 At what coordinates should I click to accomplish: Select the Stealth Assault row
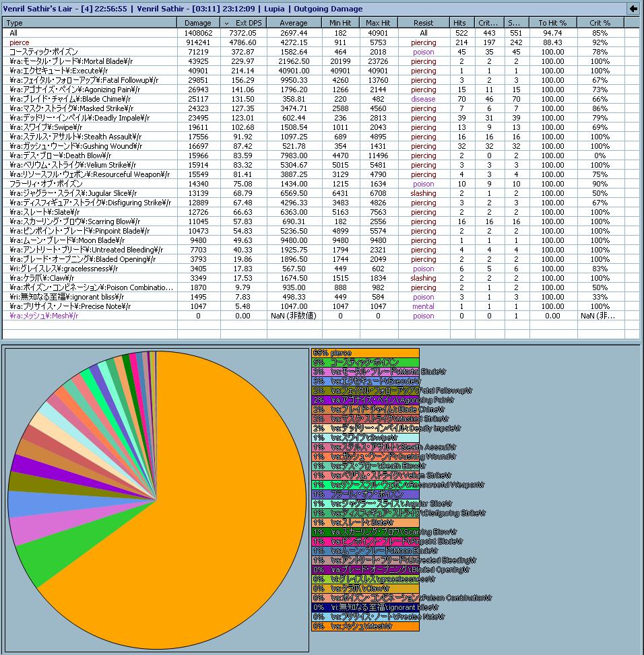(x=321, y=137)
